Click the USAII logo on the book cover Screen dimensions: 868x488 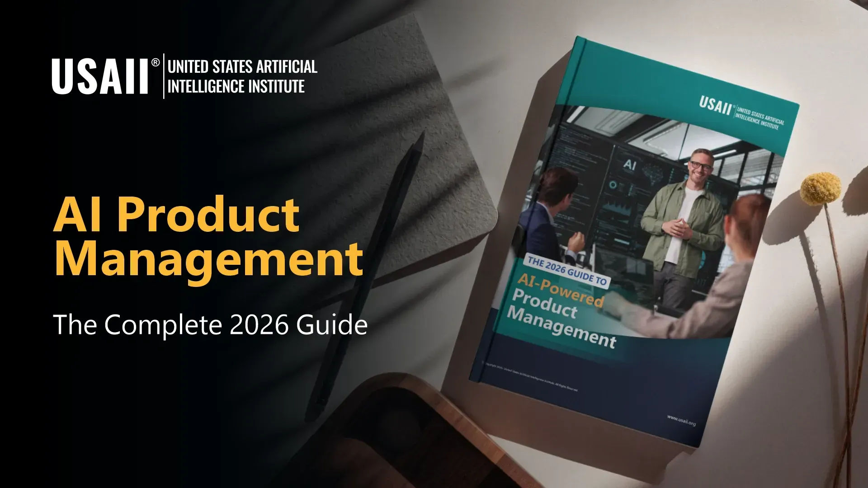[x=741, y=113]
